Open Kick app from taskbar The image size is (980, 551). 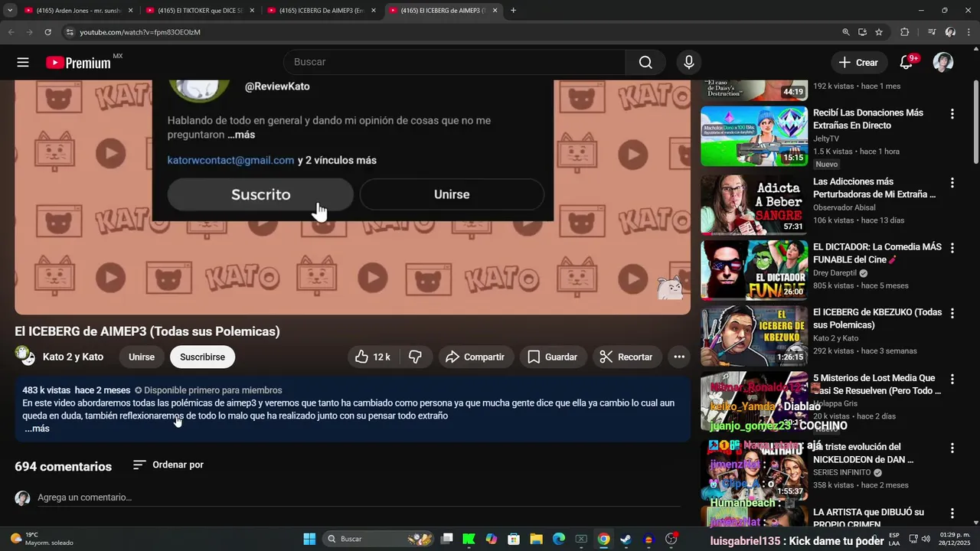469,539
